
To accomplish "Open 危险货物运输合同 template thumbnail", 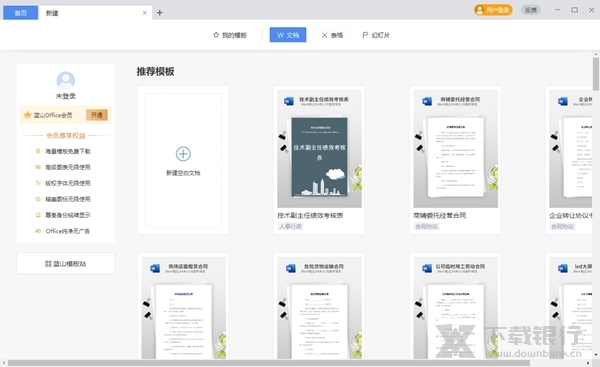I will click(319, 308).
